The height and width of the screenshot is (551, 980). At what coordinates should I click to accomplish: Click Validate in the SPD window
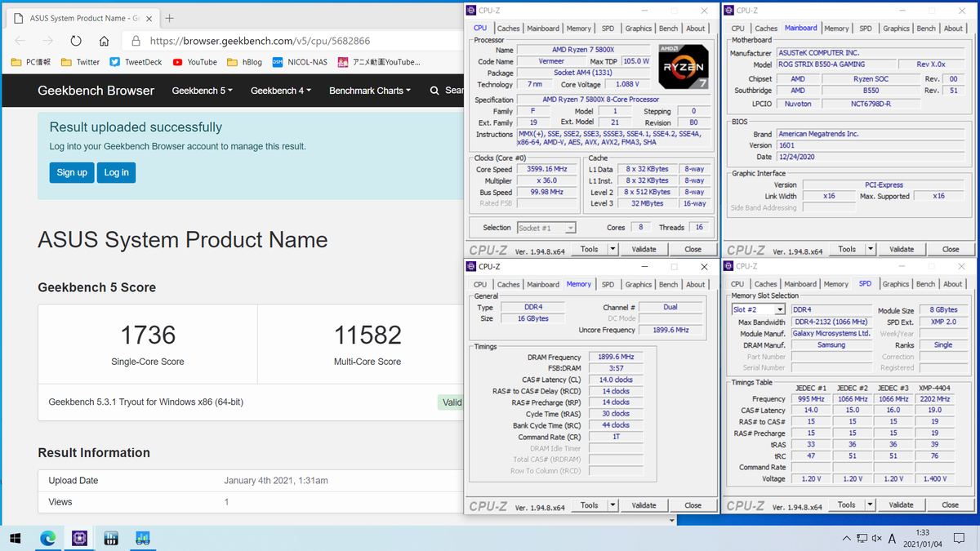point(901,505)
